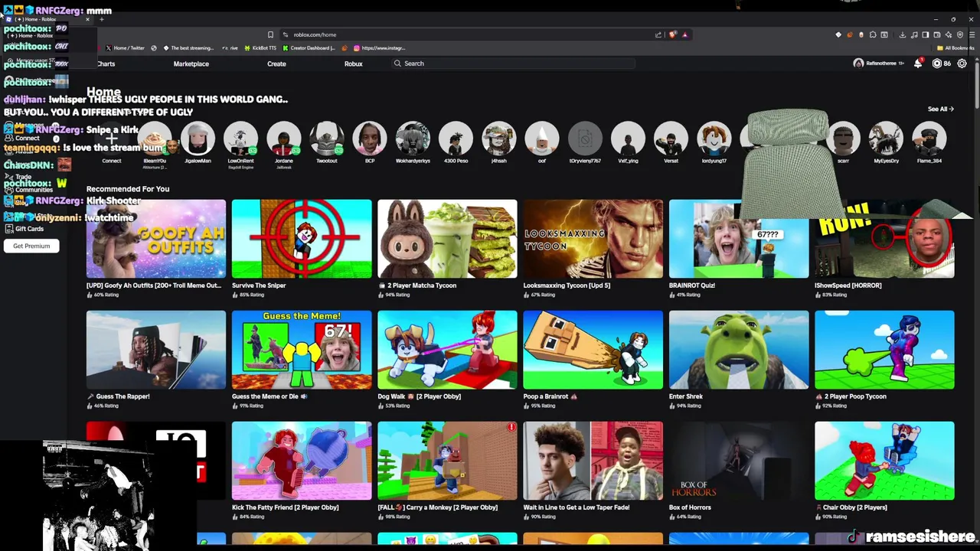980x551 pixels.
Task: Open the Carry a Monkey obby thumbnail
Action: tap(447, 461)
